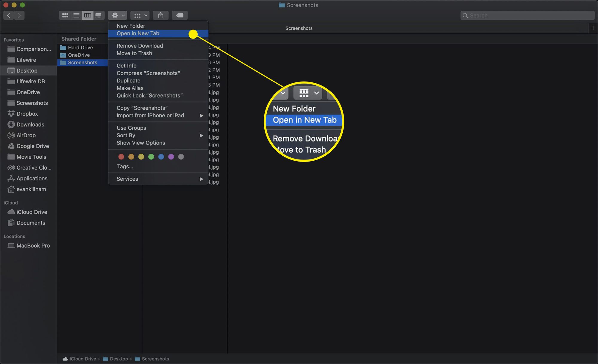Click 'Get Info' in the context menu
The width and height of the screenshot is (598, 364).
tap(126, 65)
